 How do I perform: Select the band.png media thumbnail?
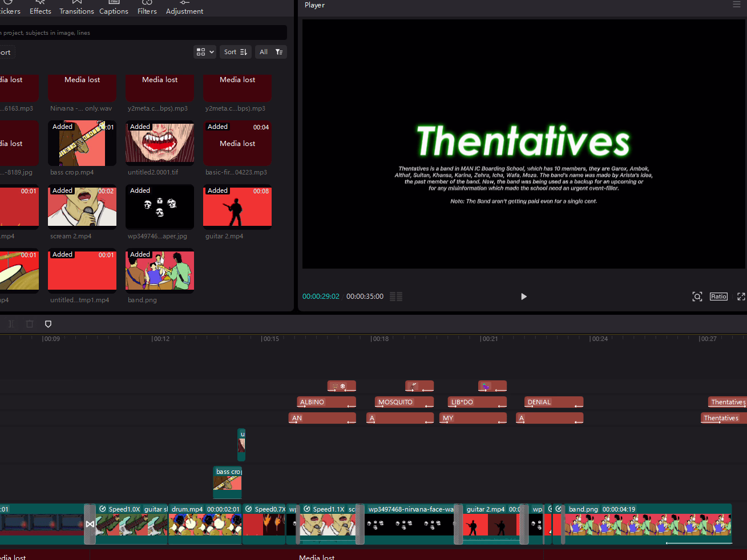pyautogui.click(x=160, y=271)
